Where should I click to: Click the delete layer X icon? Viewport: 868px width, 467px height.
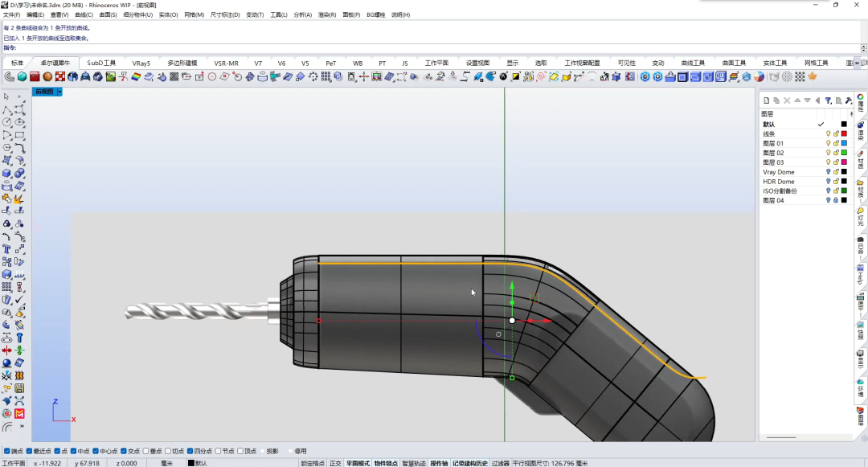tap(787, 100)
